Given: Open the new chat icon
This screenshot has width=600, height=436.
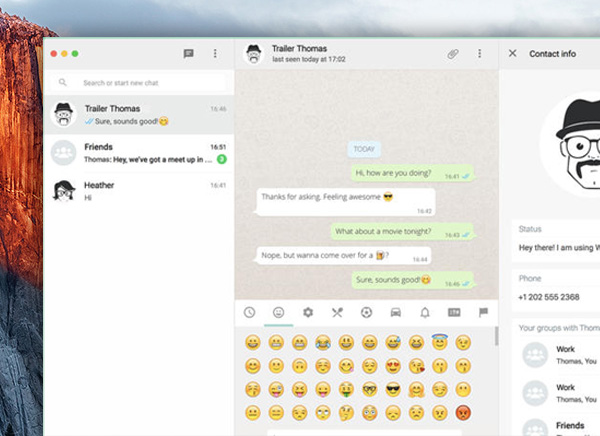Looking at the screenshot, I should click(188, 54).
